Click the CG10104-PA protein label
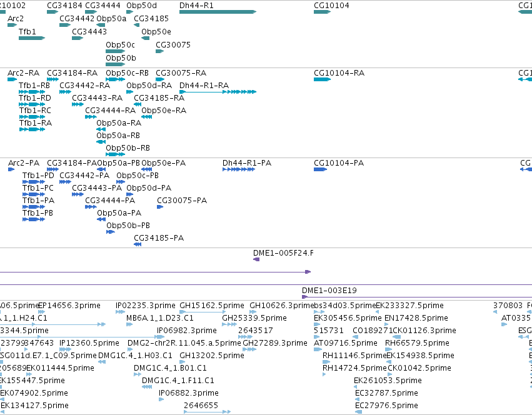This screenshot has height=415, width=532. 339,163
